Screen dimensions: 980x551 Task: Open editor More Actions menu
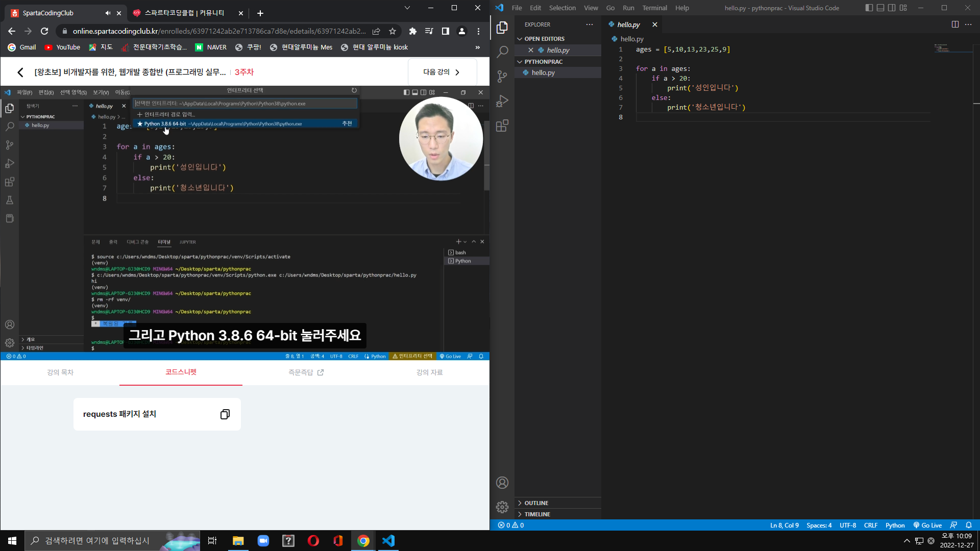coord(968,24)
